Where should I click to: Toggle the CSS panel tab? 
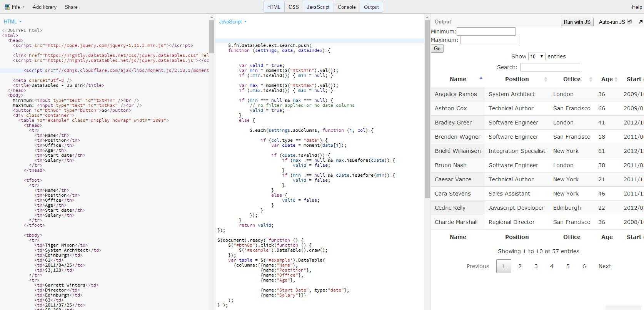[x=294, y=7]
